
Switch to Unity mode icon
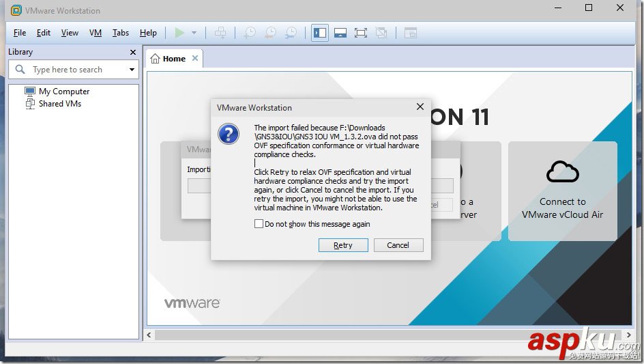[x=381, y=33]
